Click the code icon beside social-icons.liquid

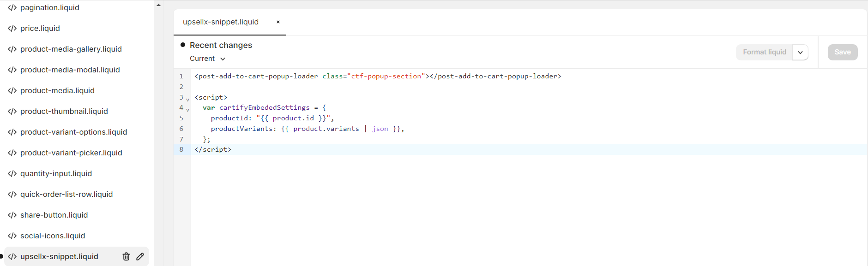(x=12, y=236)
